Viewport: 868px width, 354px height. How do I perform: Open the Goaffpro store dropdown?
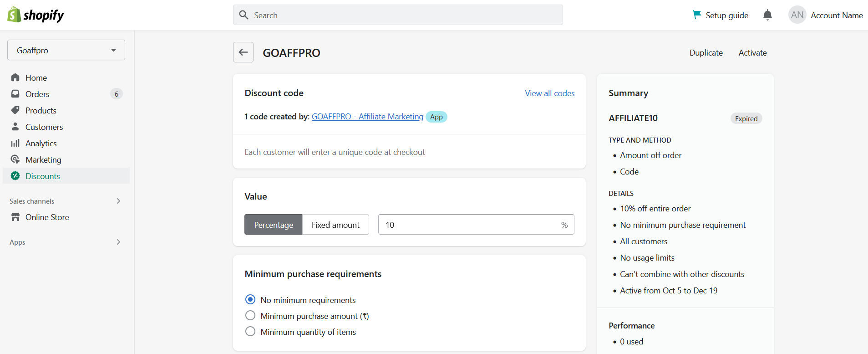click(66, 50)
